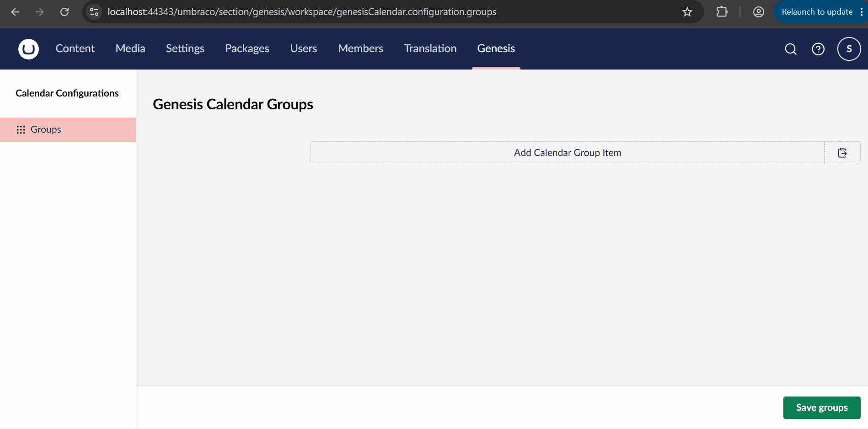The image size is (868, 429).
Task: Click Add Calendar Group Item button
Action: (x=568, y=153)
